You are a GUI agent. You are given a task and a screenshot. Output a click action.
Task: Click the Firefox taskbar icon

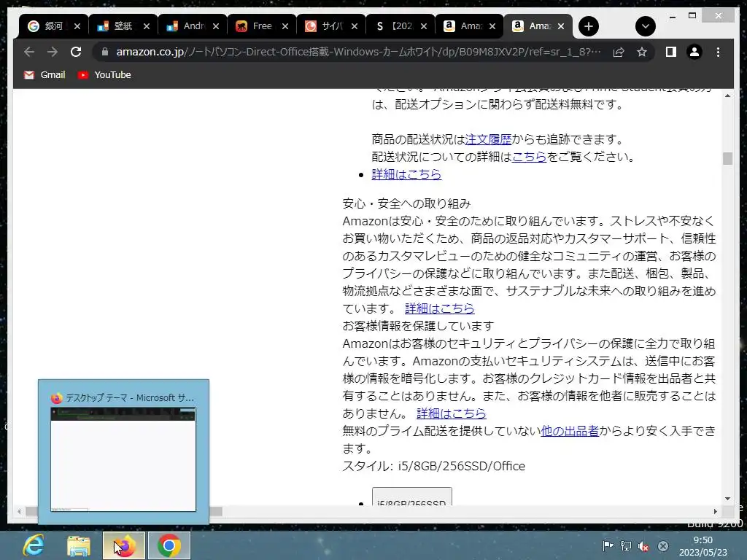click(124, 545)
